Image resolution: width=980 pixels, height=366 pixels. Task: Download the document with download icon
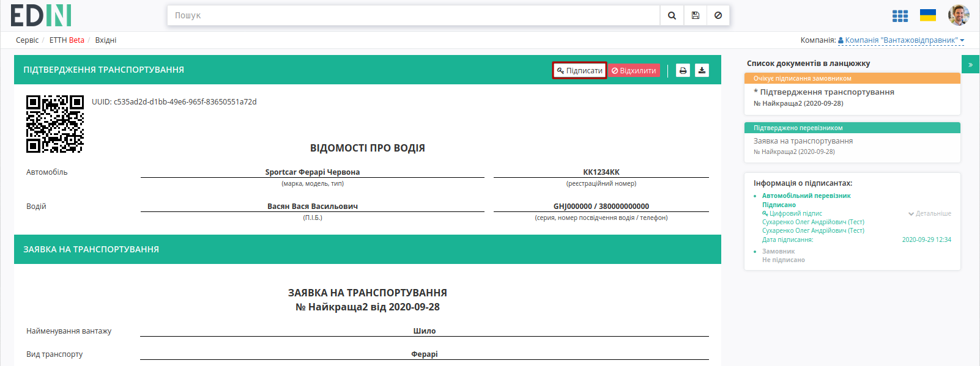(x=702, y=70)
